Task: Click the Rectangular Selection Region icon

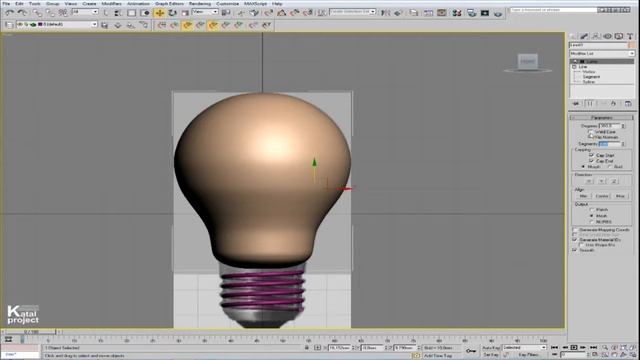Action: (131, 13)
